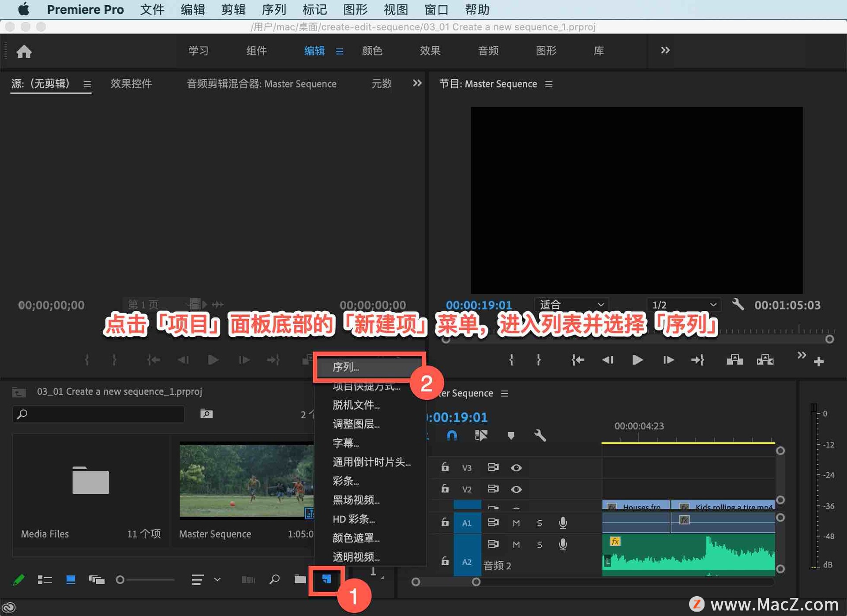Image resolution: width=847 pixels, height=616 pixels.
Task: Open the Source panel hamburger menu
Action: tap(87, 84)
